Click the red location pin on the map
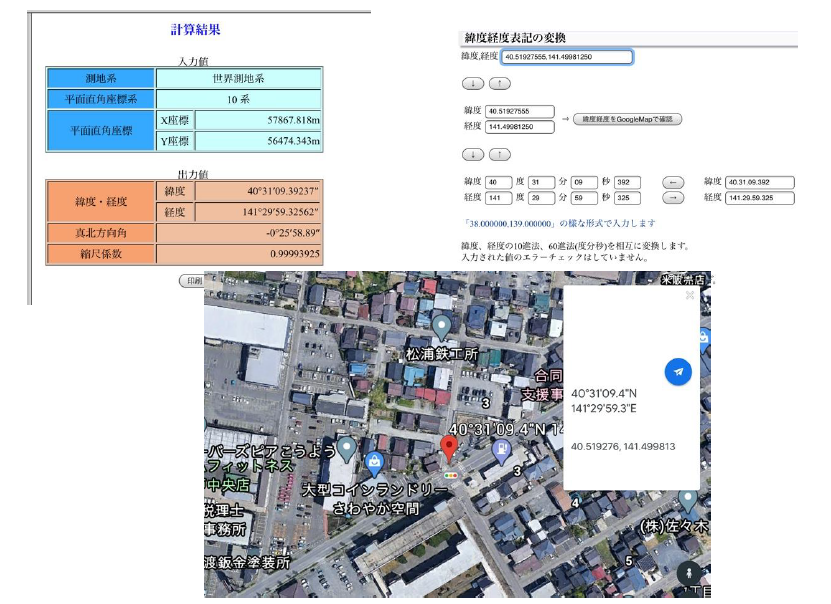 coord(449,449)
